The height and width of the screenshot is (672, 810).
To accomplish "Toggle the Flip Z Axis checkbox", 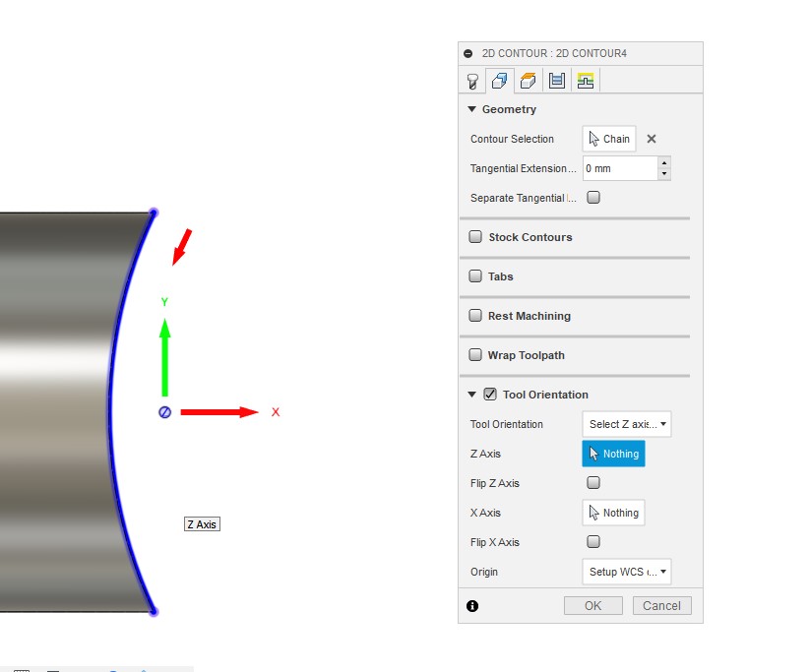I will pos(593,482).
